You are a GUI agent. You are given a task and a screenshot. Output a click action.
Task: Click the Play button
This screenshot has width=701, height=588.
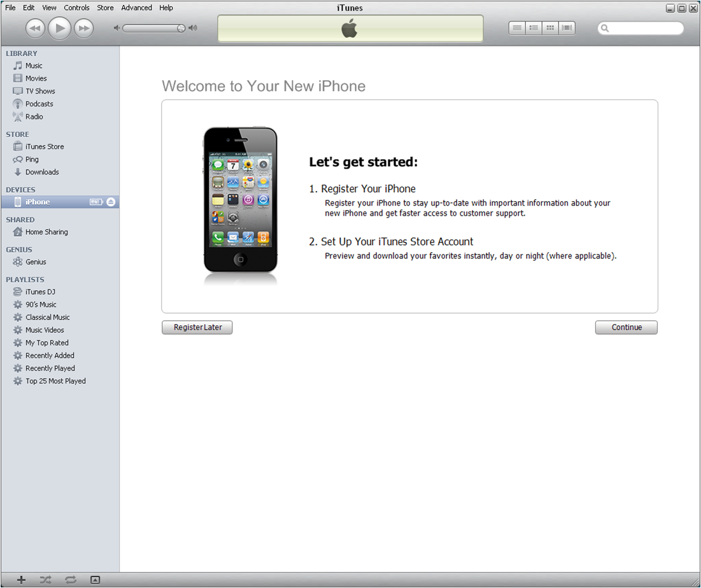tap(59, 28)
